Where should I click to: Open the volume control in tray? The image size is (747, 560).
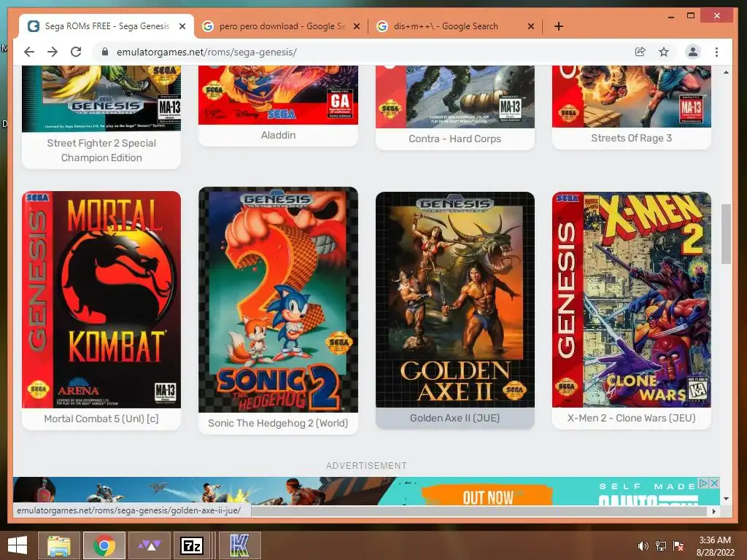point(643,545)
